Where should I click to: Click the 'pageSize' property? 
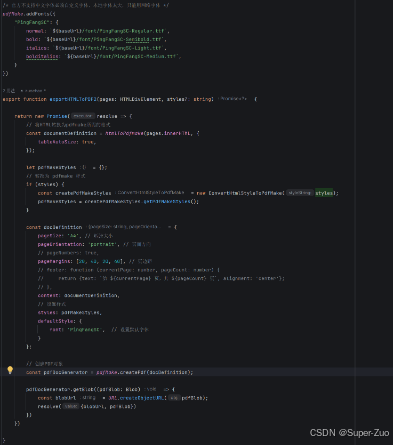point(50,236)
